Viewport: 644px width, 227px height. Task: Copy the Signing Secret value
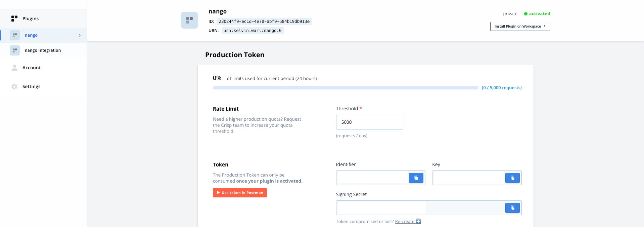[x=512, y=208]
